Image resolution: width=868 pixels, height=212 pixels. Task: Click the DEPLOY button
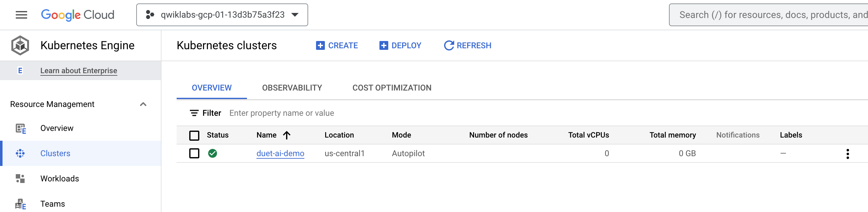pos(400,45)
